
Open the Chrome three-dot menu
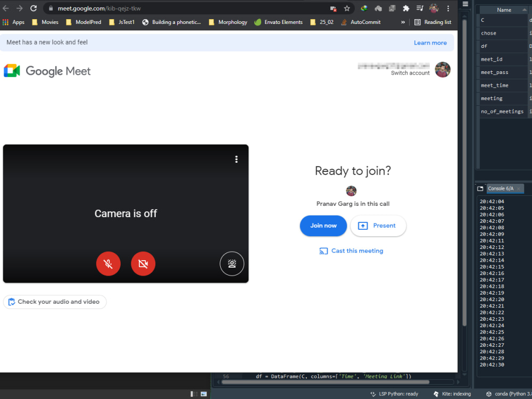tap(448, 9)
